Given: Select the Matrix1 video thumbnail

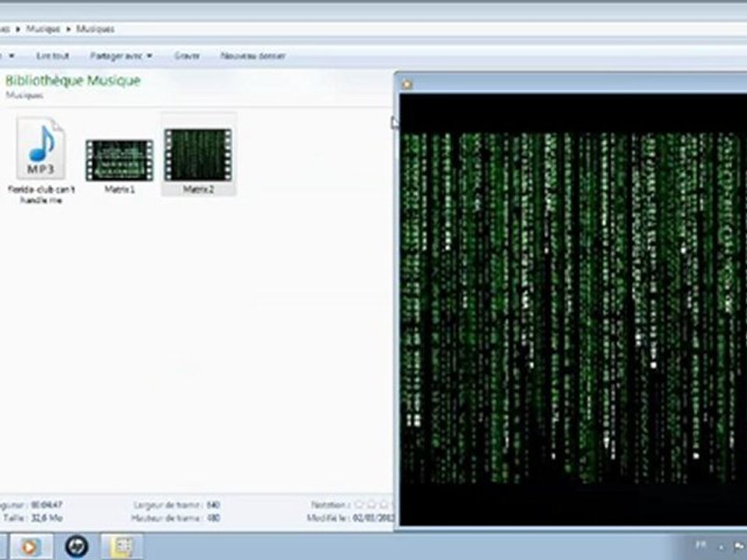Looking at the screenshot, I should coord(120,160).
